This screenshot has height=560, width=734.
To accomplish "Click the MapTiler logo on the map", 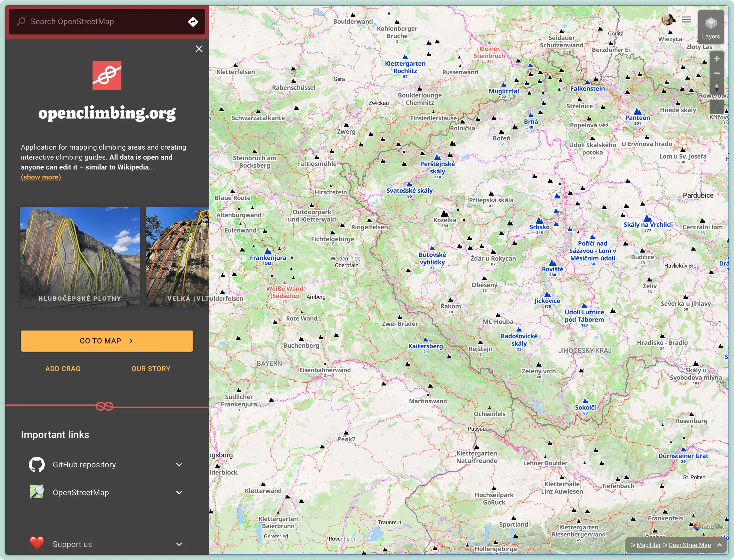I will [708, 527].
